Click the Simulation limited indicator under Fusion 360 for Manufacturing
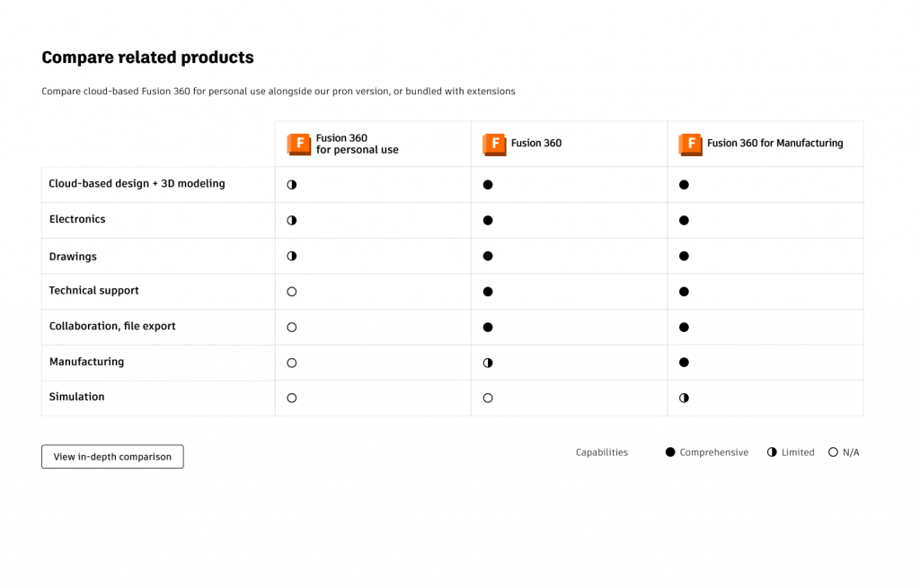The height and width of the screenshot is (588, 920). coord(684,397)
